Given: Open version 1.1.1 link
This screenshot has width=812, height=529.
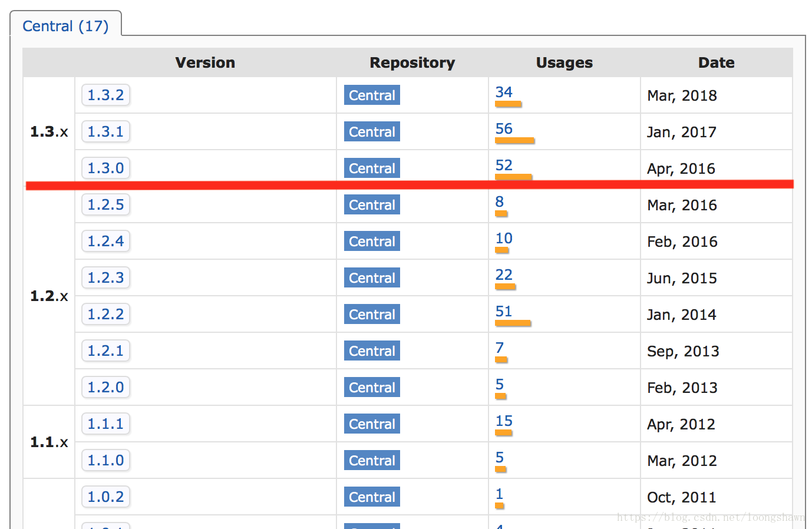Looking at the screenshot, I should pos(106,424).
